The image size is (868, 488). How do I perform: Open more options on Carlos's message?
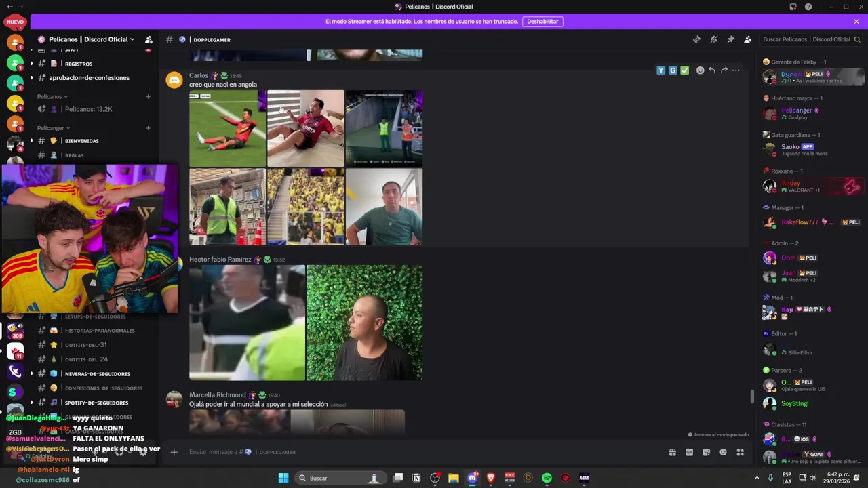(736, 70)
